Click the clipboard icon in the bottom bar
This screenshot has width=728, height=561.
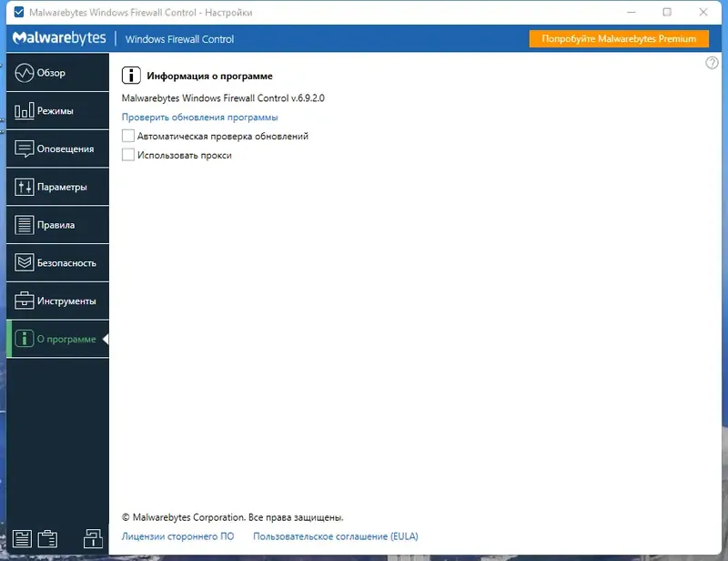point(47,539)
